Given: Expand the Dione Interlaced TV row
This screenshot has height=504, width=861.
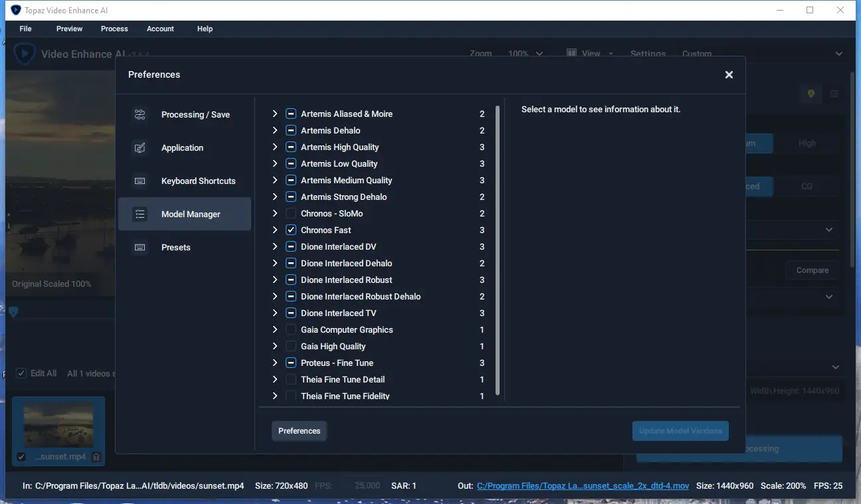Looking at the screenshot, I should point(275,313).
